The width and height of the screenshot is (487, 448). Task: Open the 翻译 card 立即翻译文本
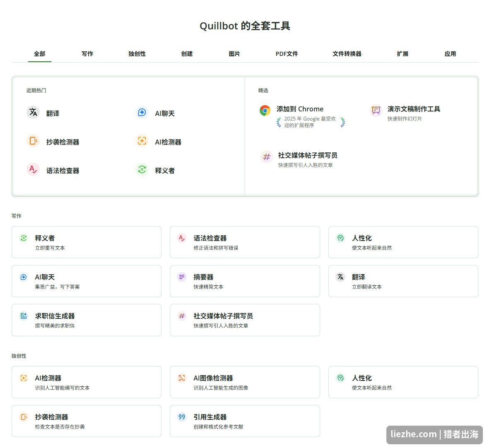click(403, 281)
